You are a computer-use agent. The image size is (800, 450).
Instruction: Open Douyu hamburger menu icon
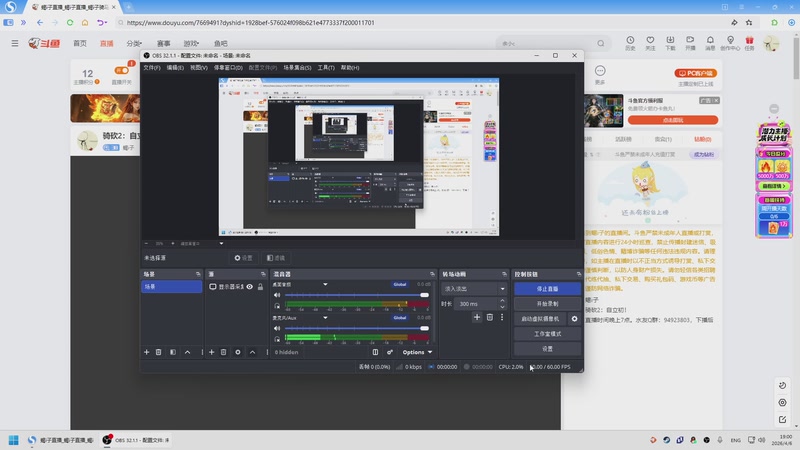pyautogui.click(x=15, y=43)
